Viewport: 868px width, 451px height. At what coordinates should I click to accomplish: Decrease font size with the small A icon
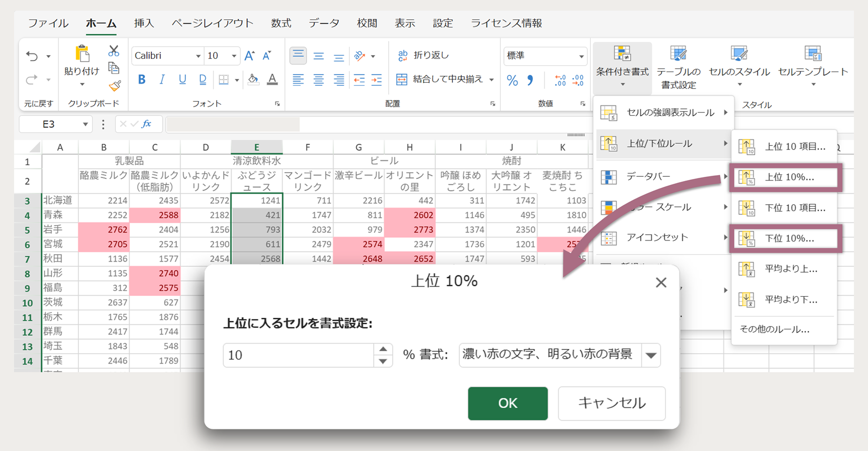[x=267, y=56]
